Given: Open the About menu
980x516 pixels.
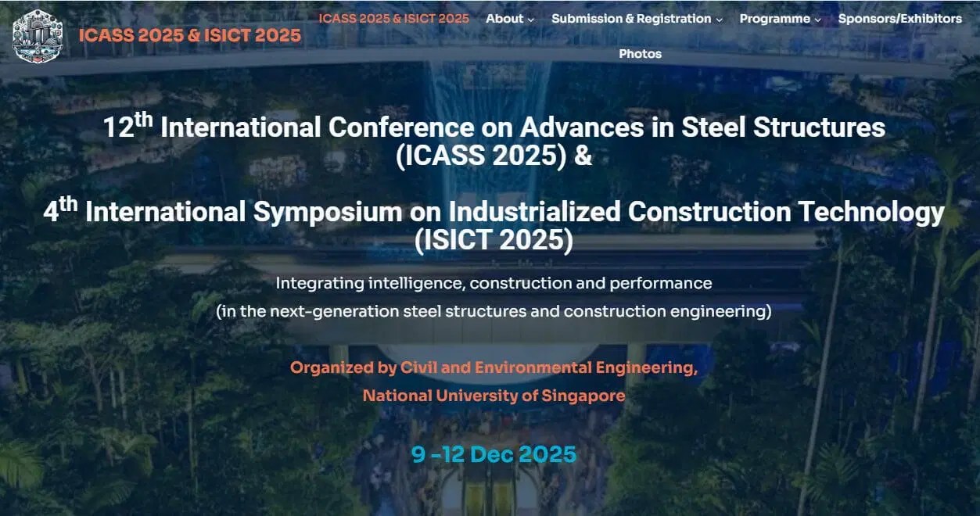Looking at the screenshot, I should tap(504, 18).
